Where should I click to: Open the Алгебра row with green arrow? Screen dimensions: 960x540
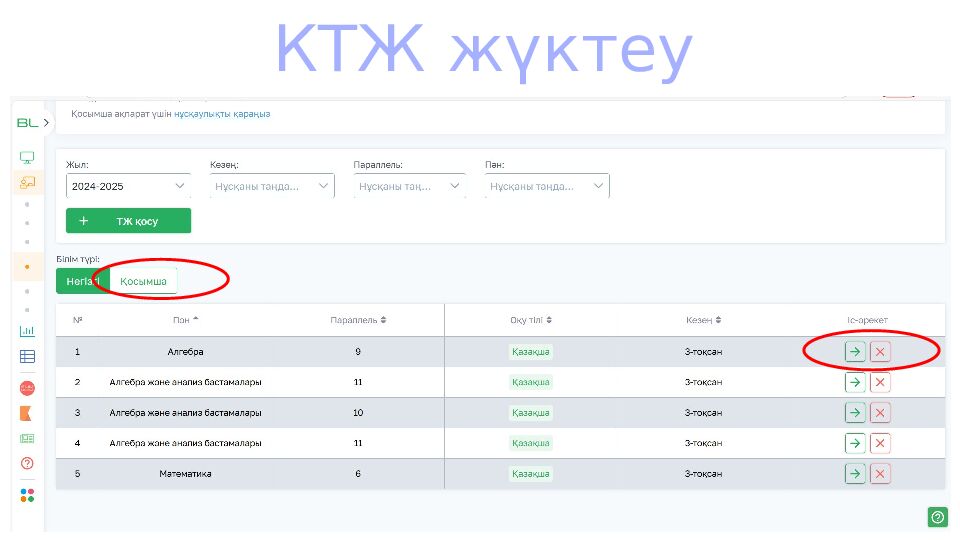(x=855, y=351)
